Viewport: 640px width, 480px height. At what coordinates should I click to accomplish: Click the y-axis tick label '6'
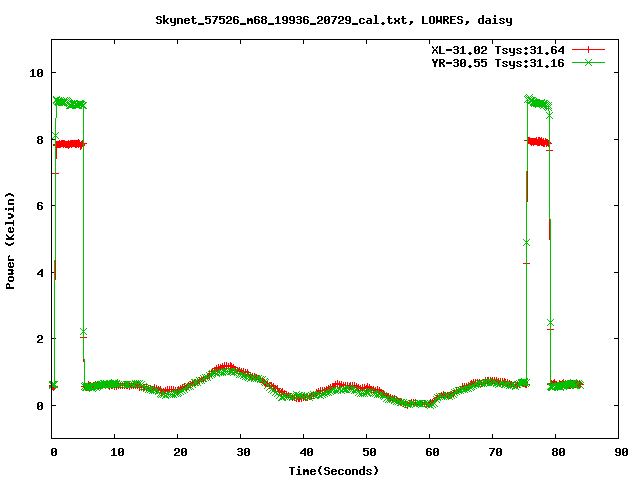pos(40,206)
